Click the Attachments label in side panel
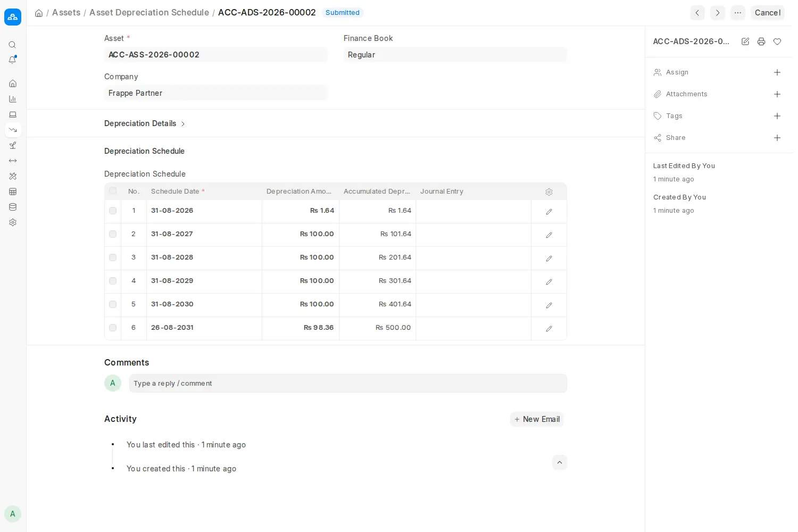This screenshot has width=798, height=532. pyautogui.click(x=687, y=94)
